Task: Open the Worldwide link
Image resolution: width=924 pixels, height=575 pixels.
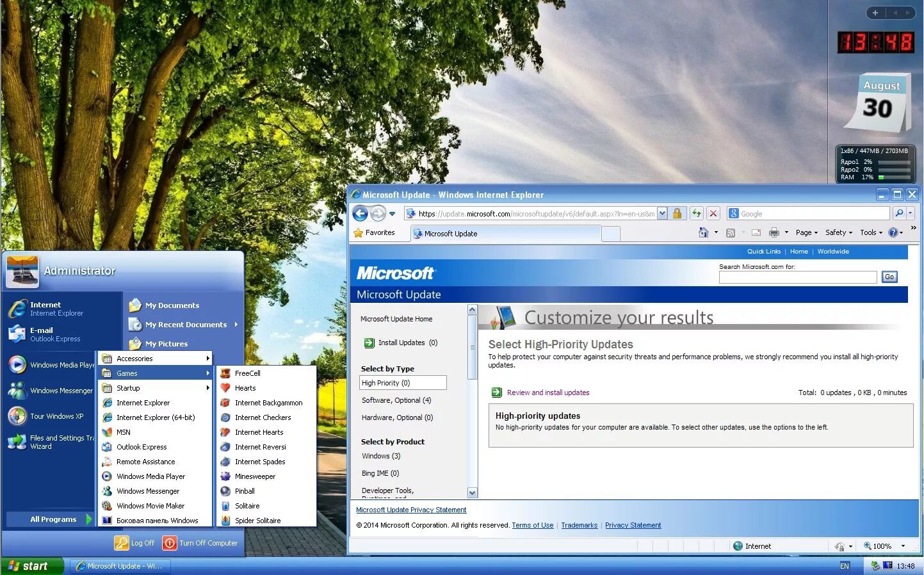Action: point(833,252)
